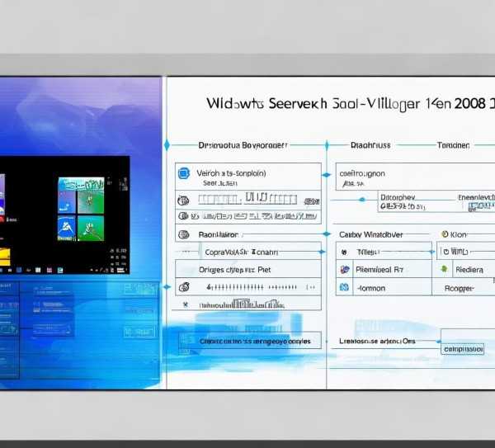
Task: Click the Kion label
Action: [458, 234]
